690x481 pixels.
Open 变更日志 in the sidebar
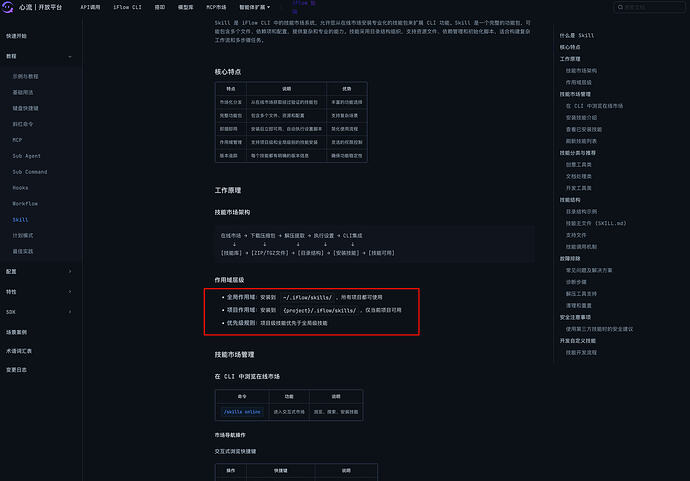[x=17, y=370]
